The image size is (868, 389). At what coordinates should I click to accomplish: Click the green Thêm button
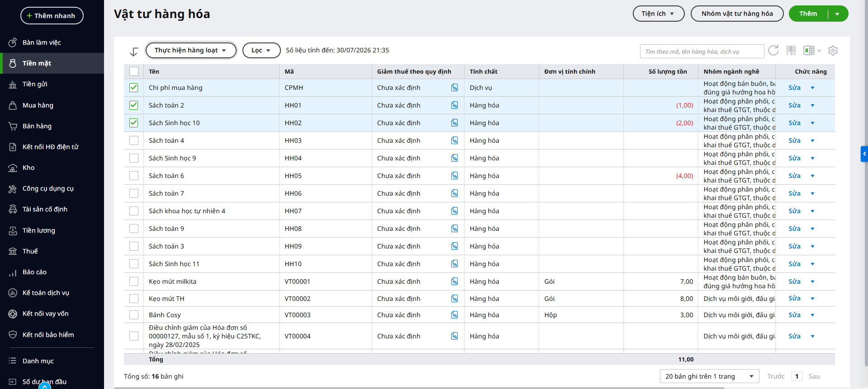pos(808,14)
